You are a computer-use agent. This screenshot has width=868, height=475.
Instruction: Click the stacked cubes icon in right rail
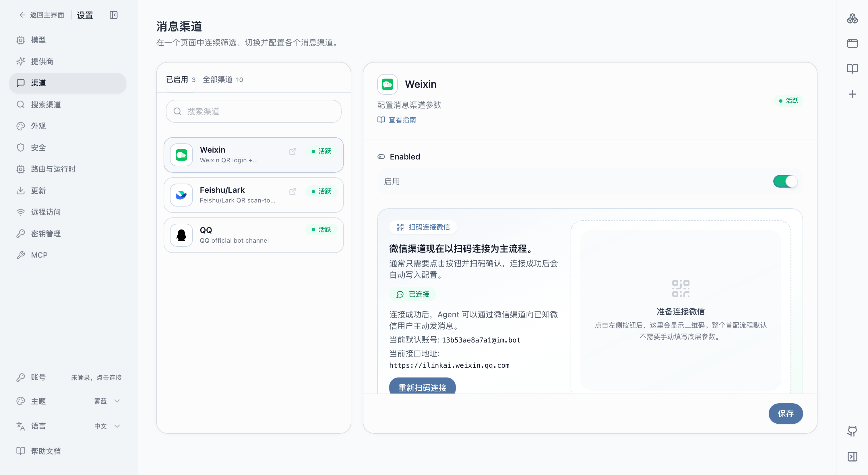point(852,19)
